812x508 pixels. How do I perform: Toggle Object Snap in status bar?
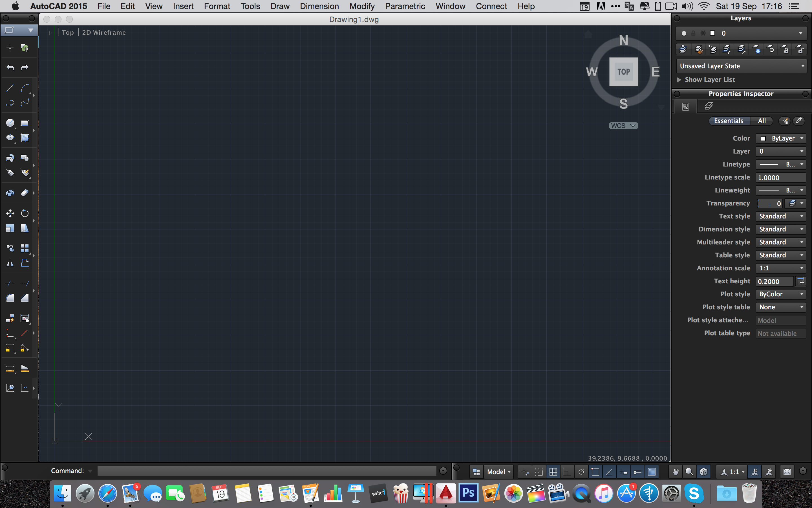click(x=595, y=472)
